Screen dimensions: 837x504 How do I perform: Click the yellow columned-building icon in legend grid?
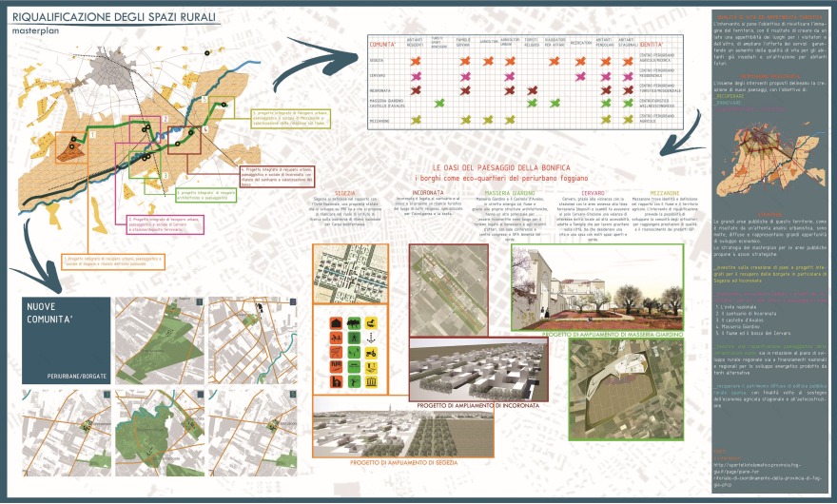370,381
